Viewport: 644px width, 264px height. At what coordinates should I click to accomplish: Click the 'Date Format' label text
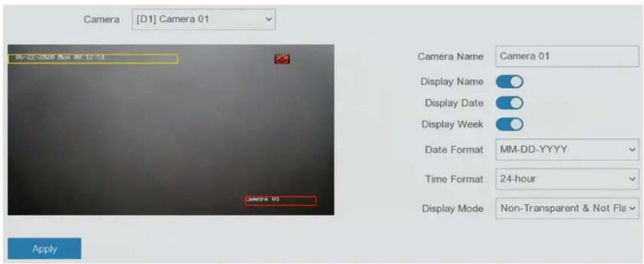(454, 150)
